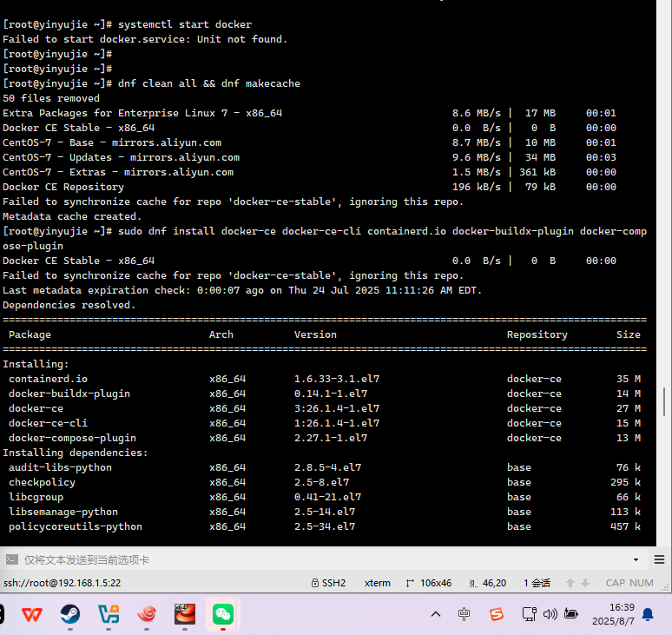Image resolution: width=672 pixels, height=635 pixels.
Task: Open the volume control tray icon
Action: click(x=550, y=614)
